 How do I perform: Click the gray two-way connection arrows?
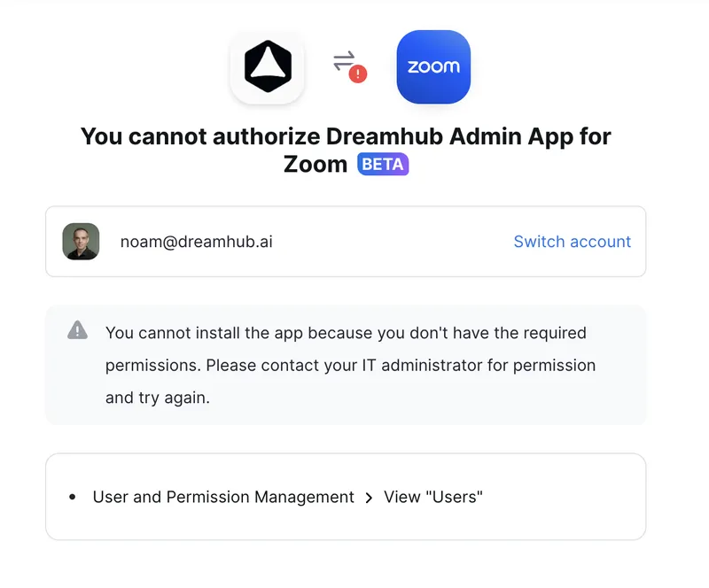[344, 61]
